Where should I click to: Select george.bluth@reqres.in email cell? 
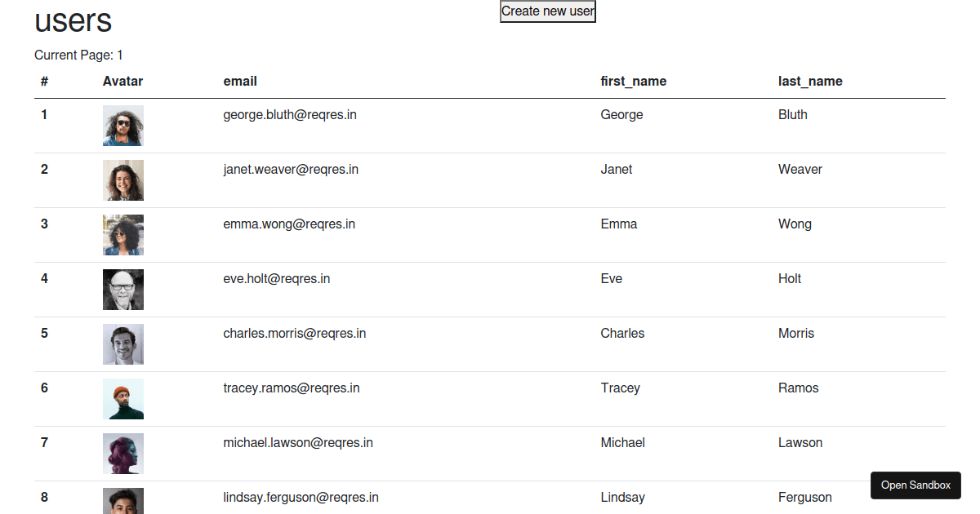290,115
